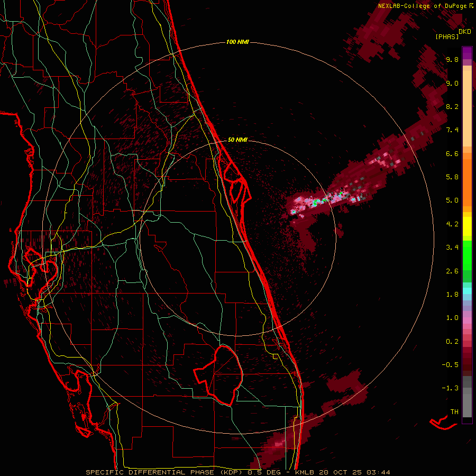The image size is (476, 476).
Task: Select the 3.4 scale value
Action: click(452, 248)
